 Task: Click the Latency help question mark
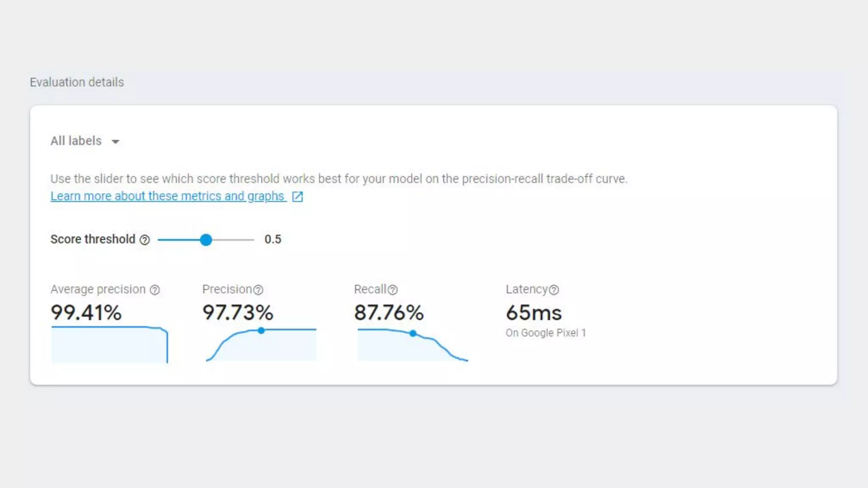[554, 290]
